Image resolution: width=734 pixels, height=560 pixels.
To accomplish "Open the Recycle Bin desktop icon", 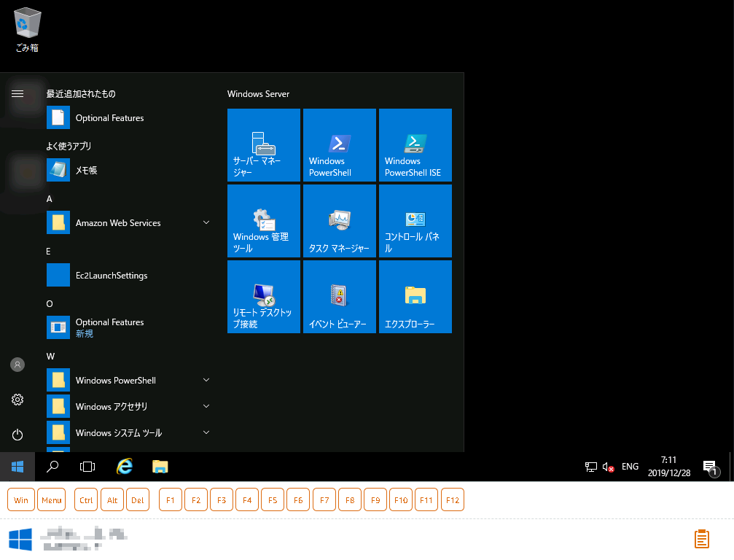I will tap(27, 29).
